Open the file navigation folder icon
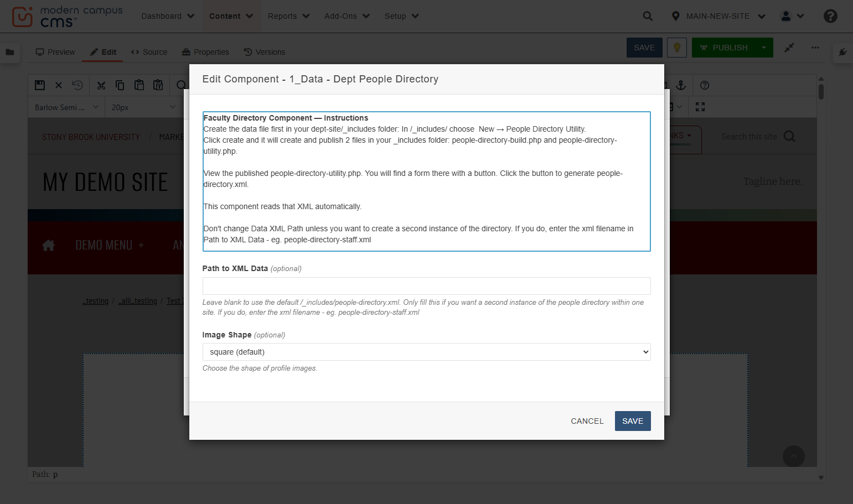 click(10, 52)
